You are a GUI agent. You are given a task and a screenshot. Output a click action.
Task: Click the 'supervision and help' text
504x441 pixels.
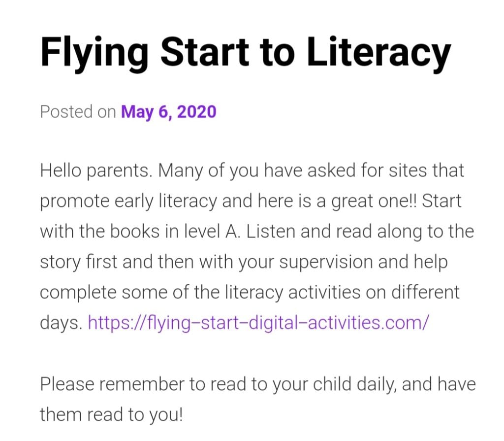pos(363,262)
